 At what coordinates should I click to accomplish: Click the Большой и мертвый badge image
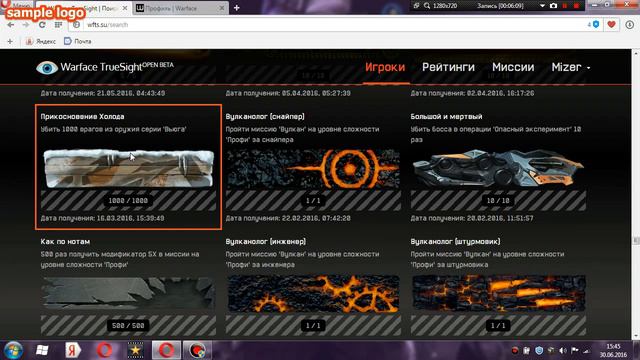click(498, 169)
